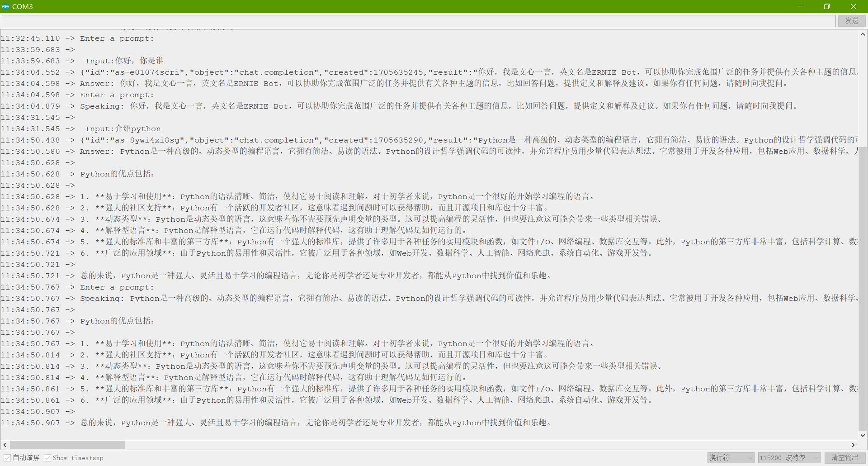The image size is (868, 466).
Task: Click the 清空输出 clear output button
Action: 845,458
